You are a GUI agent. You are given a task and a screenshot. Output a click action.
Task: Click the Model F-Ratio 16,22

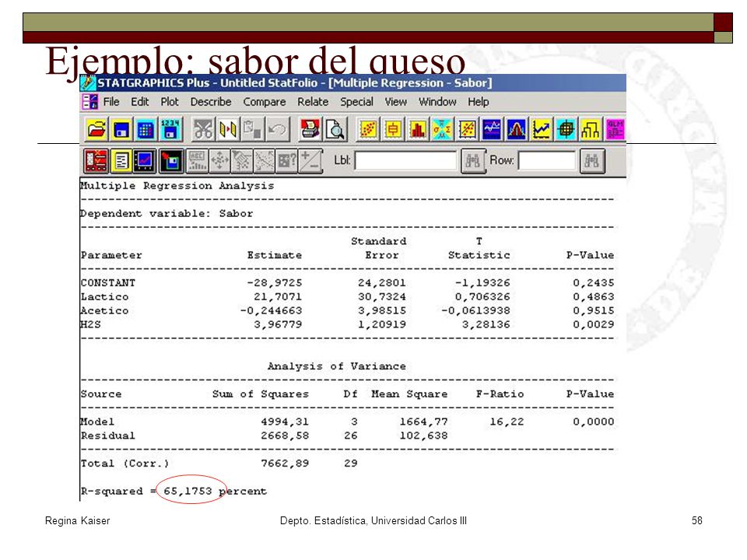tap(507, 422)
